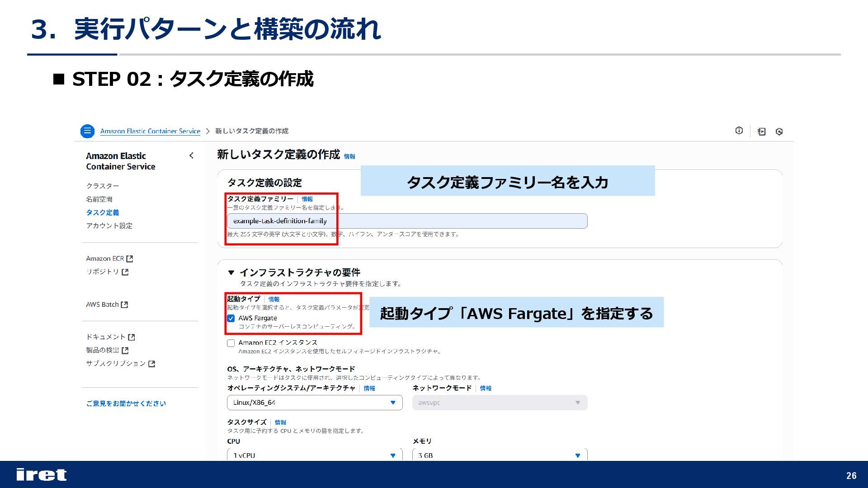Click Amazon Elastic Container Service breadcrumb link
The height and width of the screenshot is (488, 868).
pos(150,131)
